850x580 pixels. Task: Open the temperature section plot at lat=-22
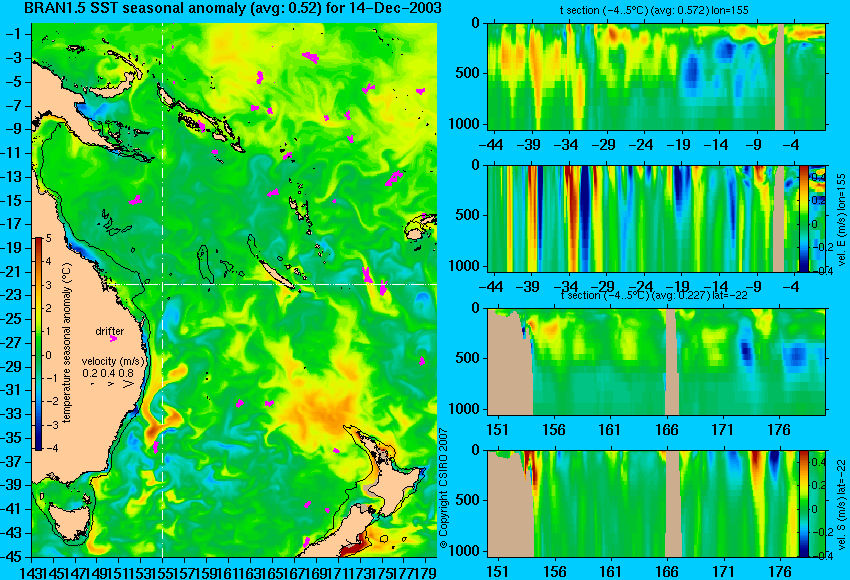657,362
